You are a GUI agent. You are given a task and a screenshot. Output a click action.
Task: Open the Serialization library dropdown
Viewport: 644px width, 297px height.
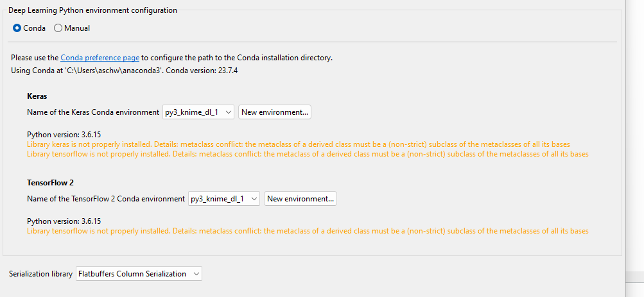click(x=139, y=274)
